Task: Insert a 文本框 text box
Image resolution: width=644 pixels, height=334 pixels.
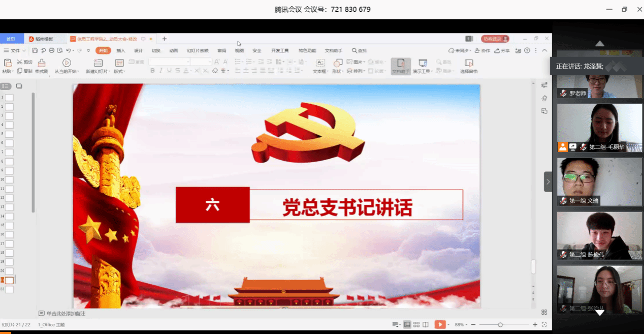Action: click(x=320, y=66)
